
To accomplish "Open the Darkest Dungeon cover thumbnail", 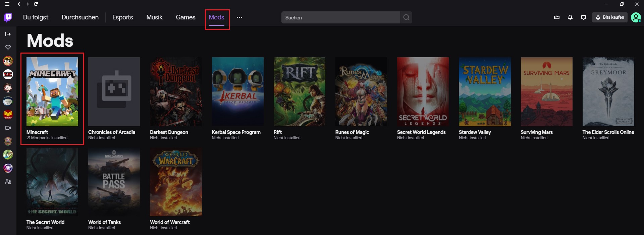I will click(176, 92).
